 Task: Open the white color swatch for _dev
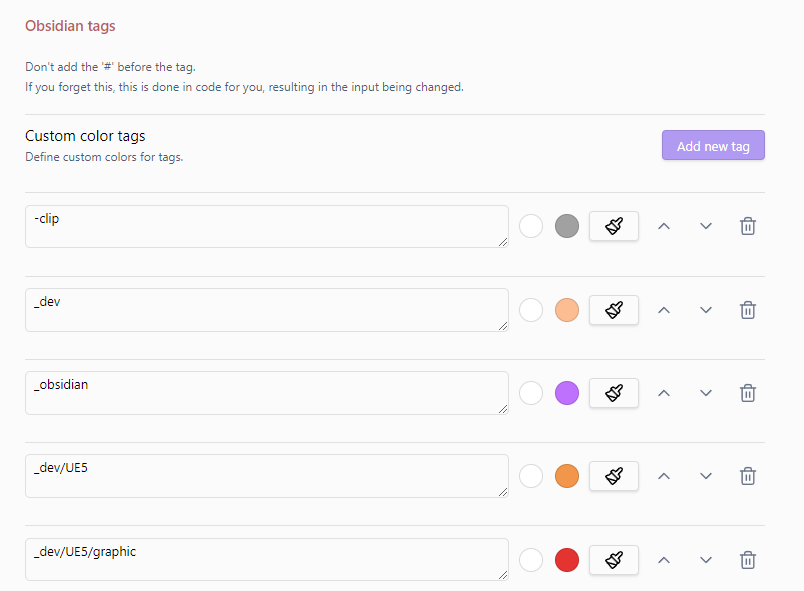coord(531,310)
